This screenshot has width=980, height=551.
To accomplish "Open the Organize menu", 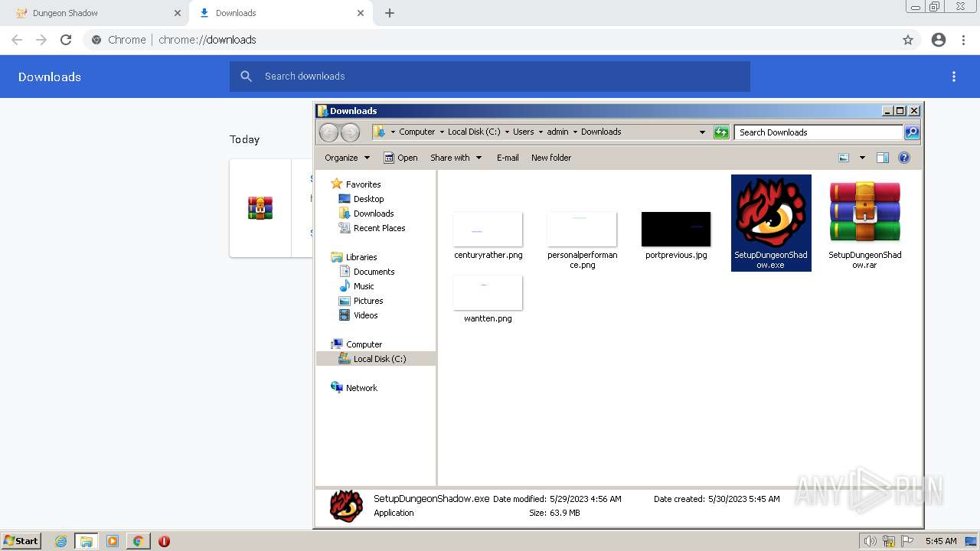I will pos(347,158).
